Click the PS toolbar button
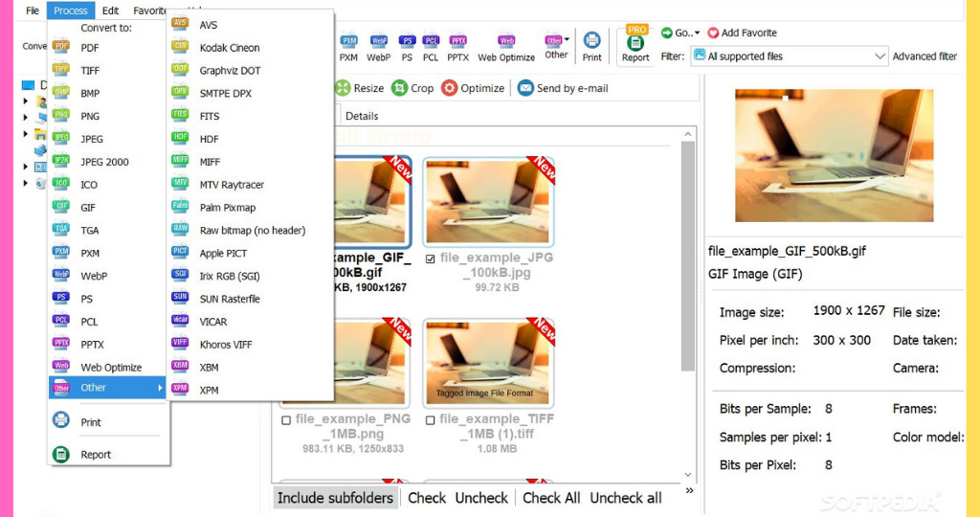The image size is (980, 517). pos(407,48)
